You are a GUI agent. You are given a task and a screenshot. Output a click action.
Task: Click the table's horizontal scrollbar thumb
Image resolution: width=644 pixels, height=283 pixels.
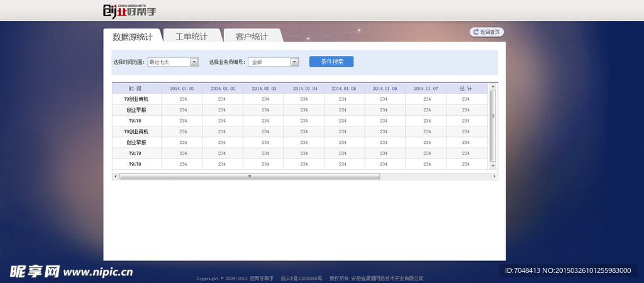click(249, 177)
